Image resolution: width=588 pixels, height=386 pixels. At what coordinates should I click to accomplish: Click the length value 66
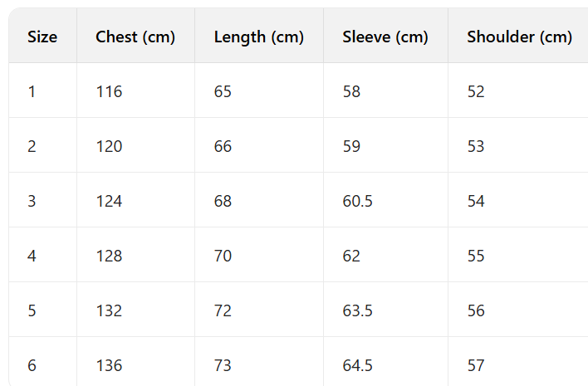[x=223, y=146]
